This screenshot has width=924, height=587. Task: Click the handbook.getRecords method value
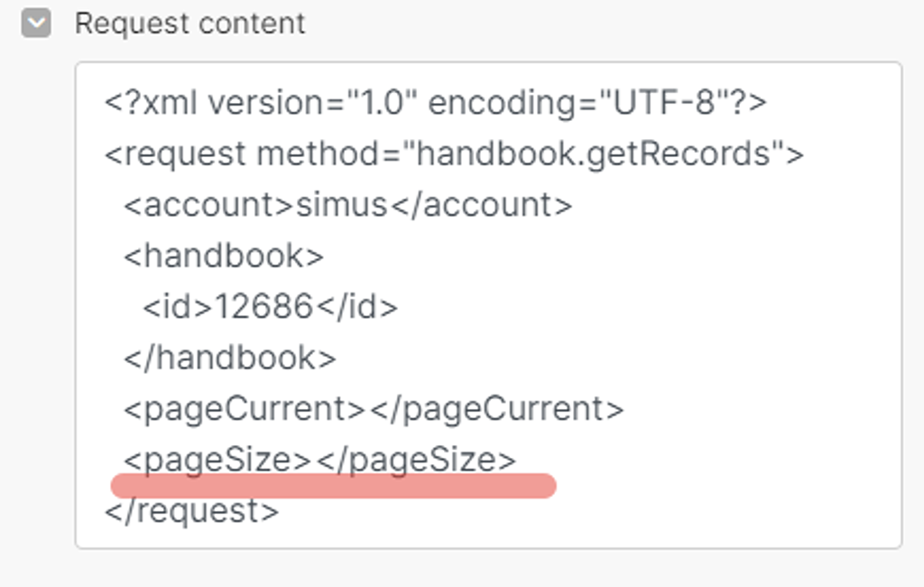click(594, 154)
